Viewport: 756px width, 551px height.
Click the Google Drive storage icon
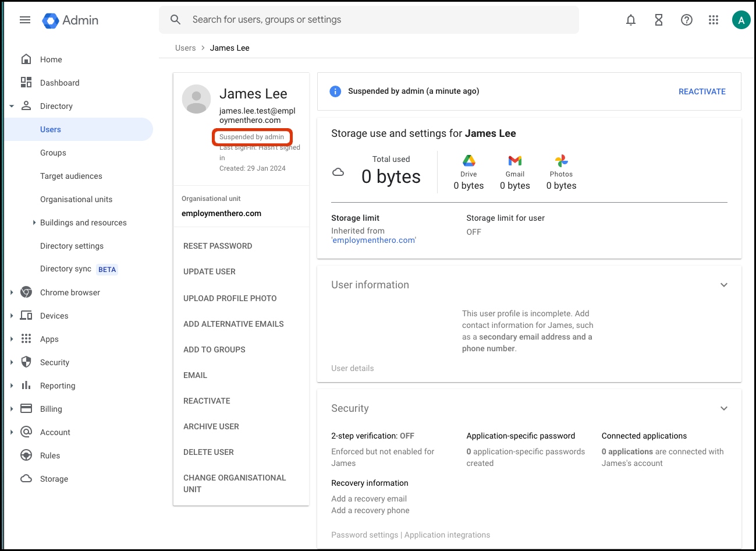pyautogui.click(x=468, y=161)
